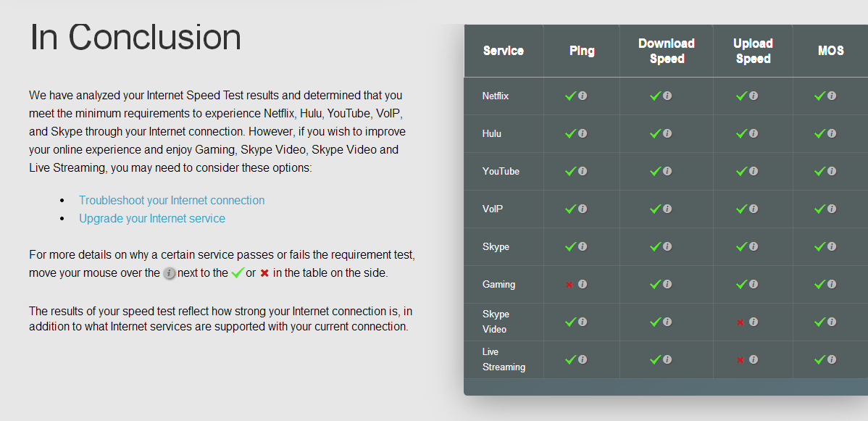Click the Upload Speed column header
The height and width of the screenshot is (421, 868).
753,51
